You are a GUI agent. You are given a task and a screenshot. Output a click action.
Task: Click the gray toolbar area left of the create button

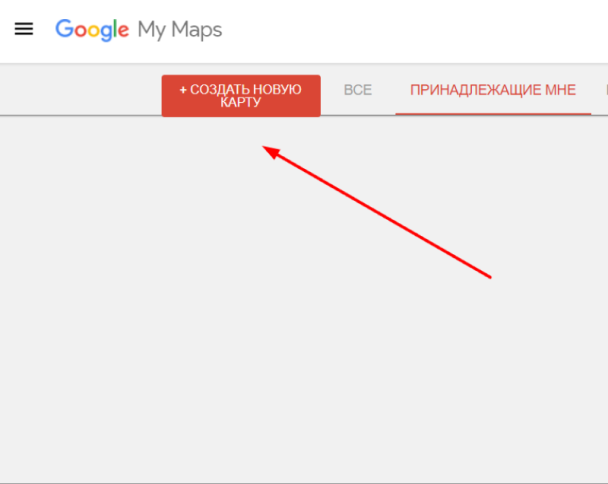(x=81, y=90)
